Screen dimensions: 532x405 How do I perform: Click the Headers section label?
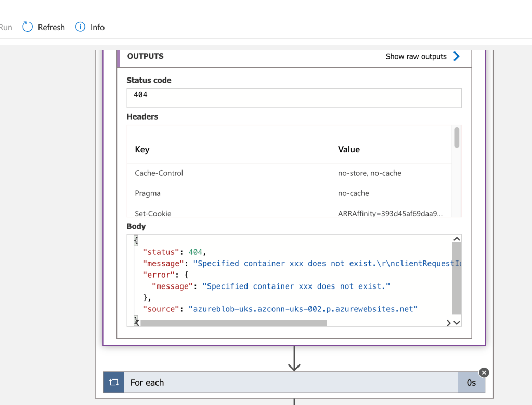click(142, 116)
